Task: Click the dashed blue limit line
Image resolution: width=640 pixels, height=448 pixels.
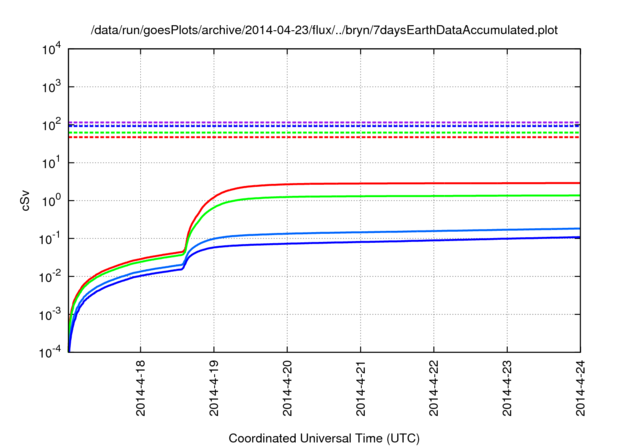Action: coord(324,126)
